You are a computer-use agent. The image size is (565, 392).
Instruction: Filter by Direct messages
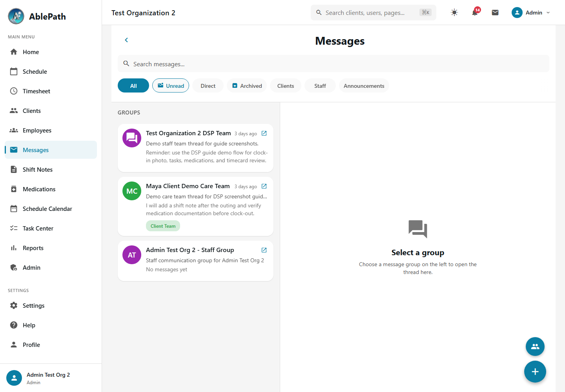click(208, 86)
